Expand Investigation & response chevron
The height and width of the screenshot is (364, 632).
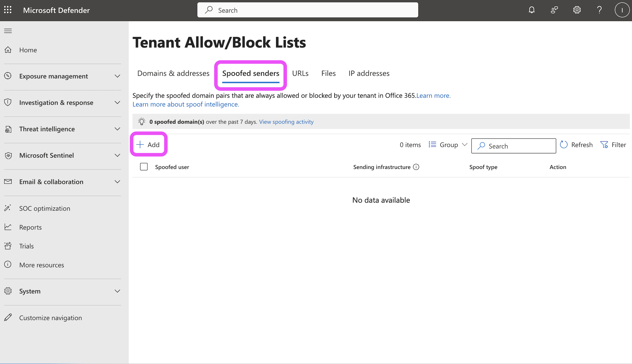tap(117, 102)
